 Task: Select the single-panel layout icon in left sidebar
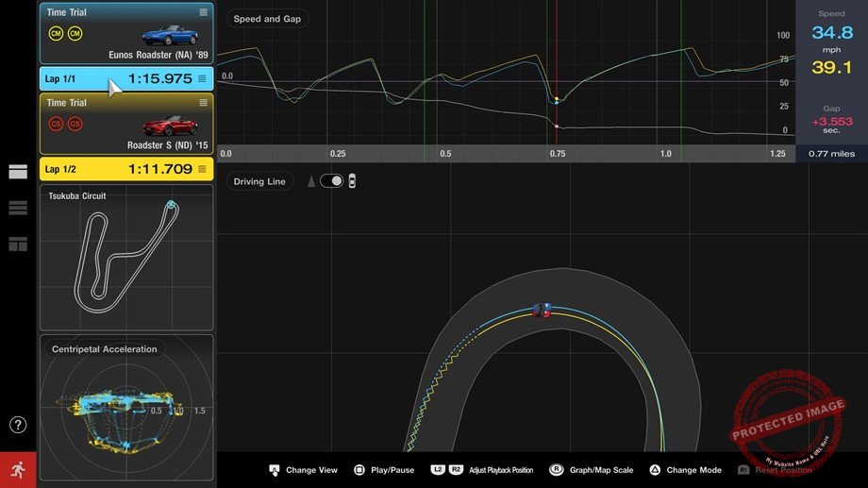pyautogui.click(x=18, y=173)
